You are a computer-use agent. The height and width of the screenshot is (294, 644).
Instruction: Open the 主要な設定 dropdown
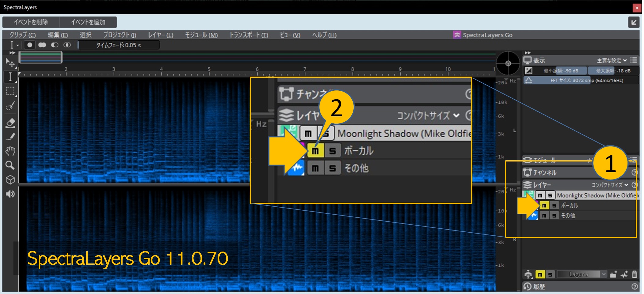click(612, 60)
